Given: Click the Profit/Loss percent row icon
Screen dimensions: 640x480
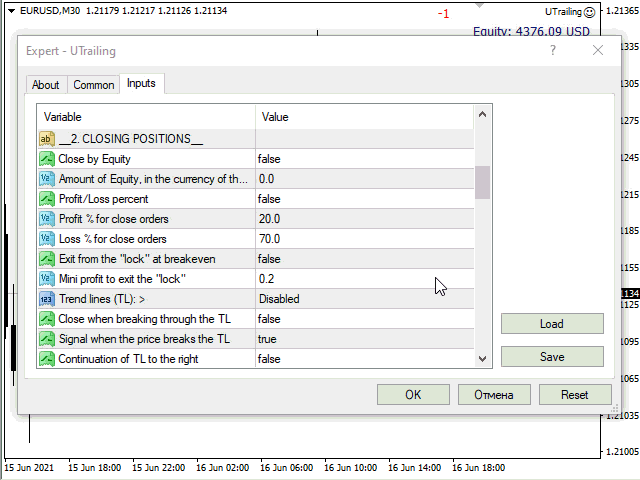Looking at the screenshot, I should [x=47, y=199].
